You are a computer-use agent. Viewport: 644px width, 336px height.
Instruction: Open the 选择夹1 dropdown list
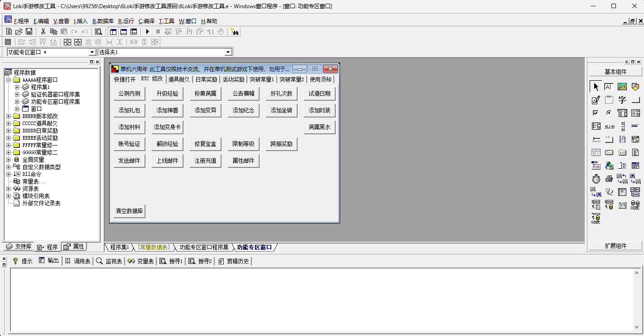(228, 52)
